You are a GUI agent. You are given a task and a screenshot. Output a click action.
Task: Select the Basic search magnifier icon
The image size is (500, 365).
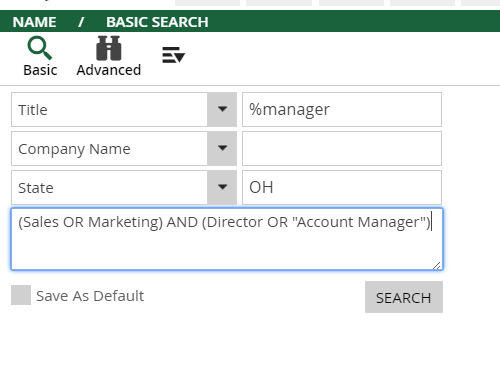click(x=40, y=48)
